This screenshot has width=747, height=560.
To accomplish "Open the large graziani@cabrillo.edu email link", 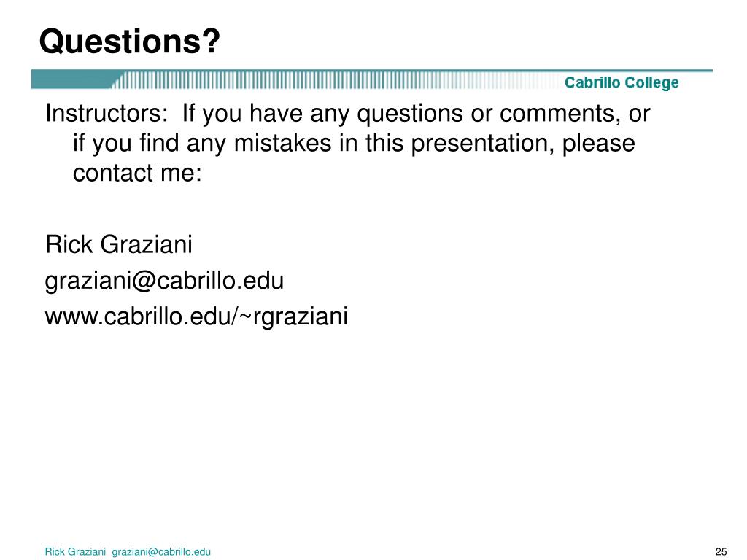I will click(x=164, y=281).
